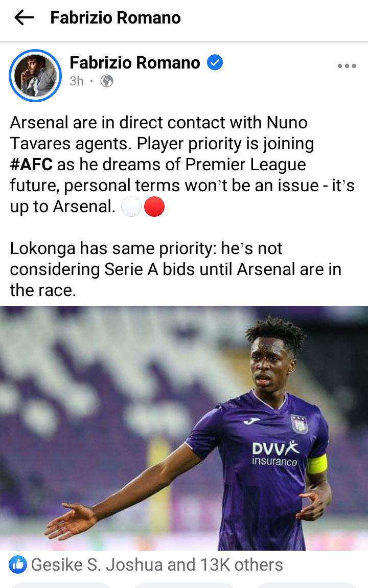Screen dimensions: 368x588
Task: Tap the globe public-audience icon
Action: coord(107,81)
